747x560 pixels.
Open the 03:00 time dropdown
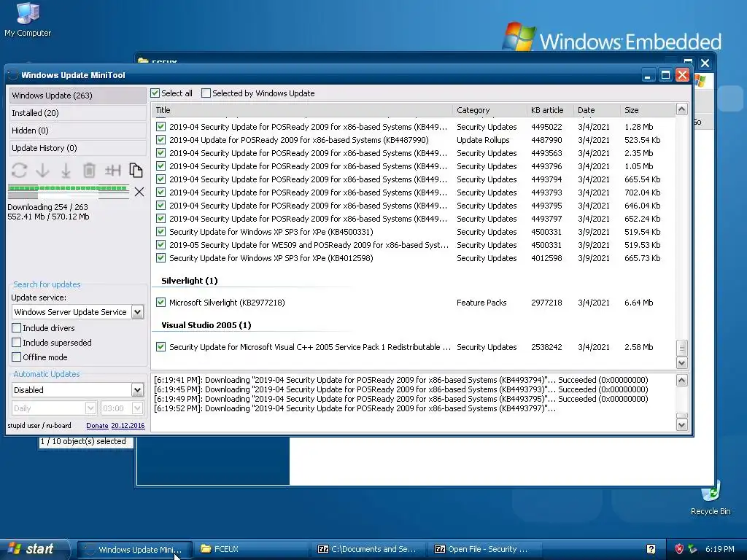coord(137,408)
